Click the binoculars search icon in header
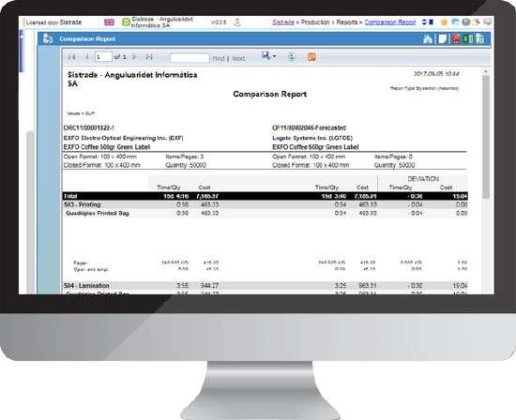The image size is (516, 420). point(428,38)
